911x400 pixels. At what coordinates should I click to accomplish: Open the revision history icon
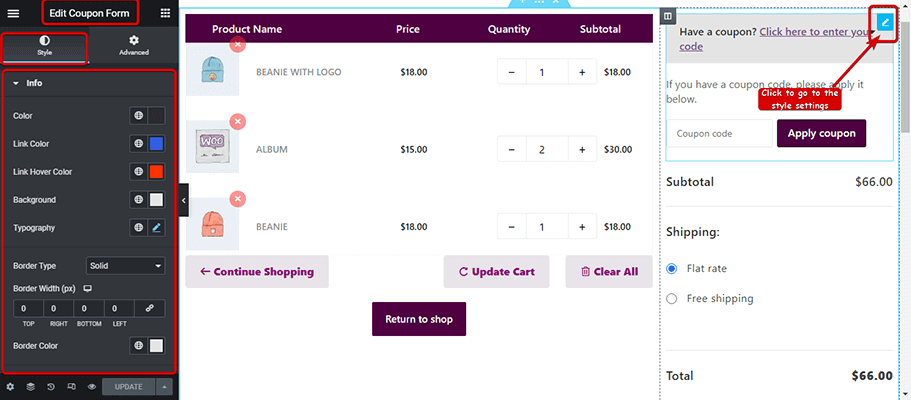(x=51, y=387)
